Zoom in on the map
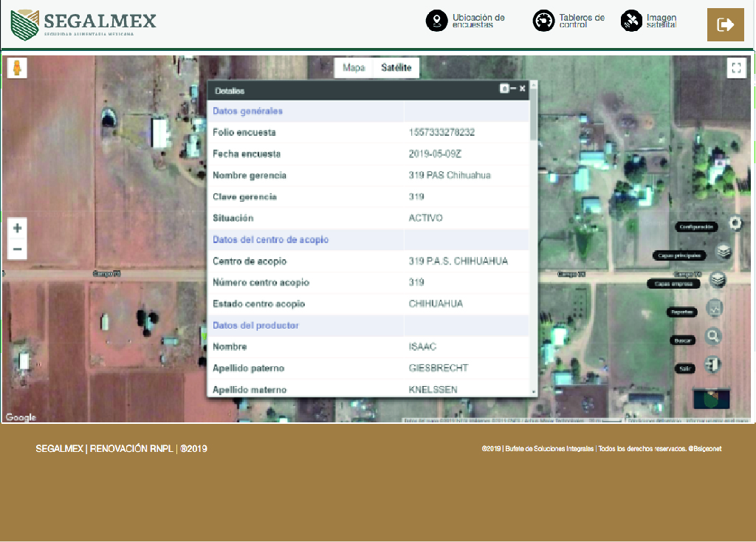Viewport: 756px width, 542px height. [18, 228]
